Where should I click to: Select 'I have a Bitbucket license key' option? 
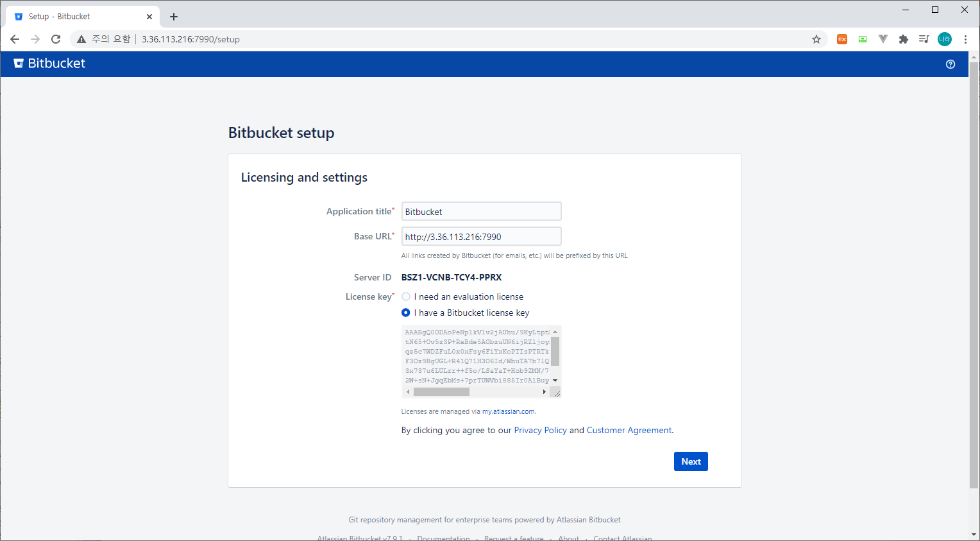coord(406,313)
